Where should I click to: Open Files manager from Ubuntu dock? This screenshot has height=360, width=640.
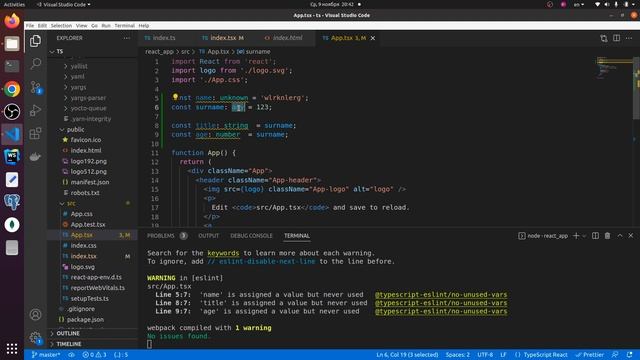click(x=12, y=43)
